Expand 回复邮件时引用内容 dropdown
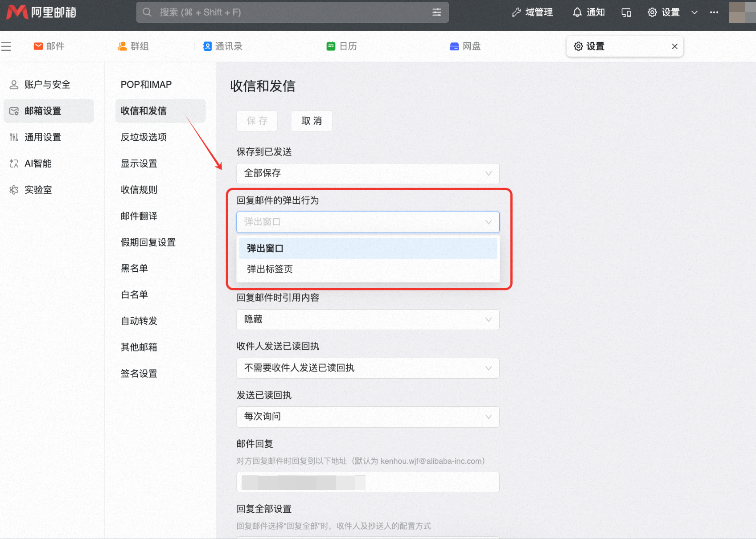 tap(368, 319)
